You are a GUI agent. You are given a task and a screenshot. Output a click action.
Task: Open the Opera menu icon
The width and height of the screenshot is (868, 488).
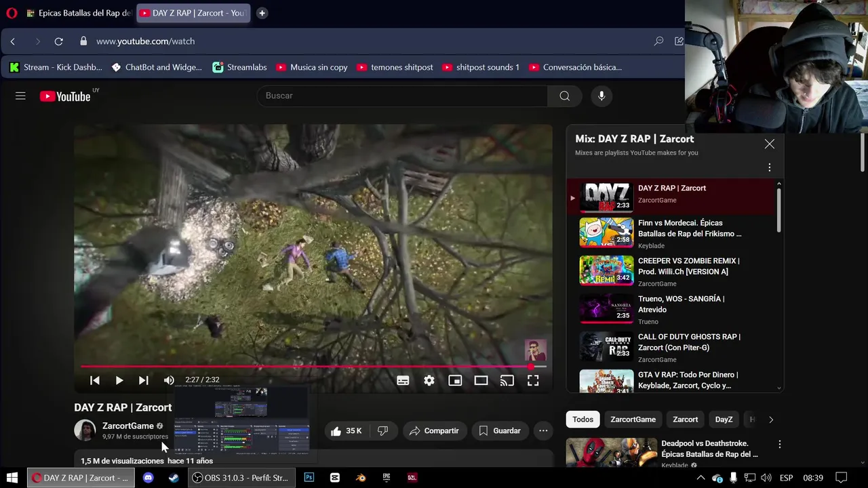click(x=11, y=13)
